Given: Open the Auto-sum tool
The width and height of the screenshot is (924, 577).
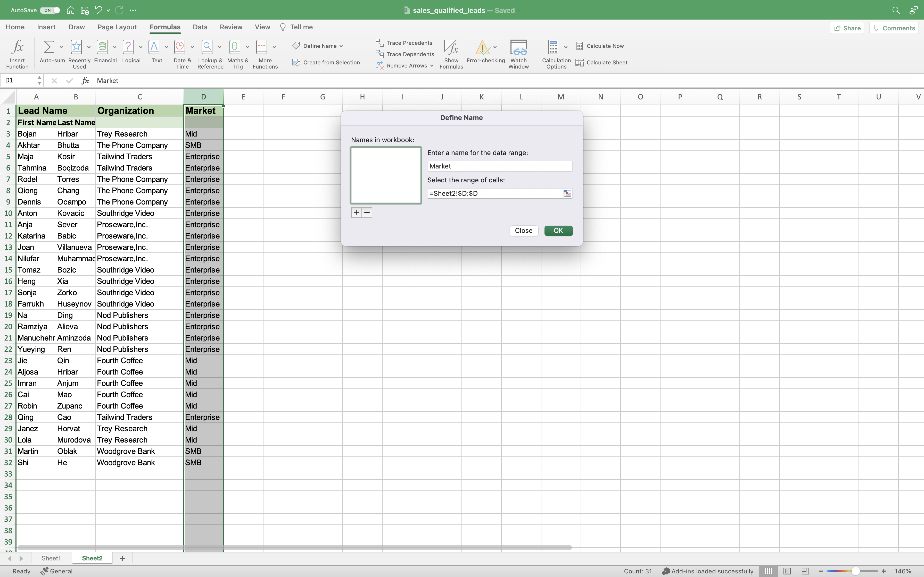Looking at the screenshot, I should 48,47.
